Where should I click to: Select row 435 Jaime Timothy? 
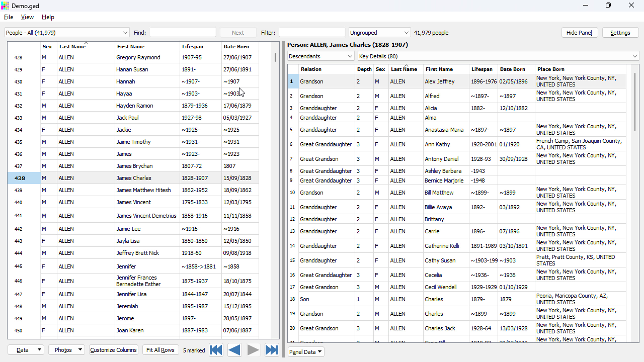coord(133,142)
